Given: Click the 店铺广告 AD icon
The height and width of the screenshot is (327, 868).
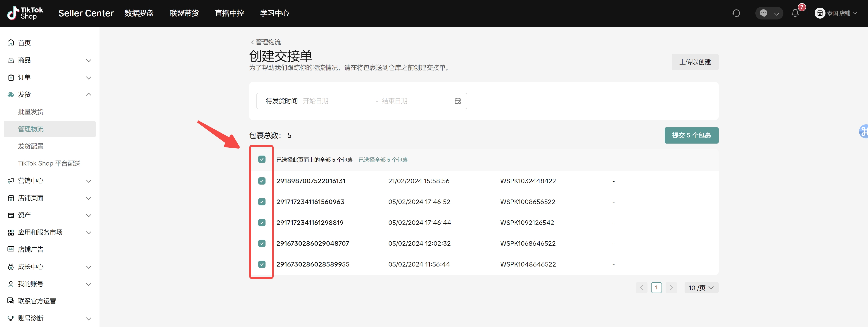Looking at the screenshot, I should (11, 249).
